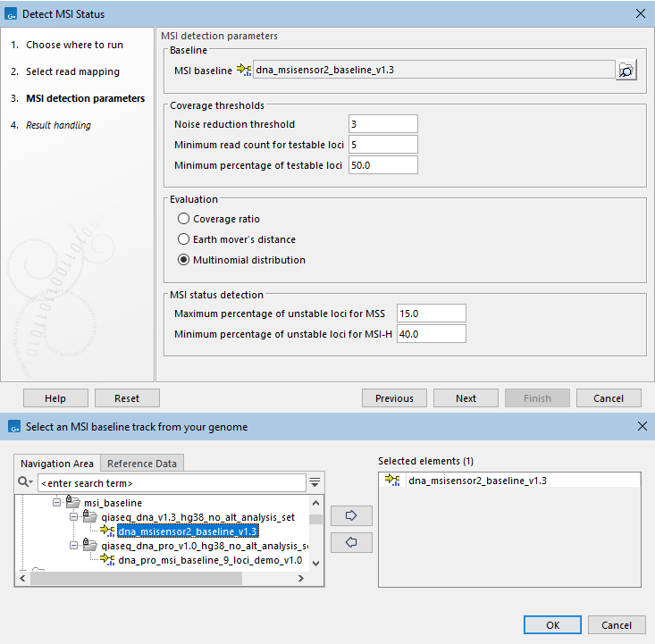Select qiaseq_dna_v1.3_hg38_no_alt_analysis_set label
The width and height of the screenshot is (655, 644).
pos(198,517)
